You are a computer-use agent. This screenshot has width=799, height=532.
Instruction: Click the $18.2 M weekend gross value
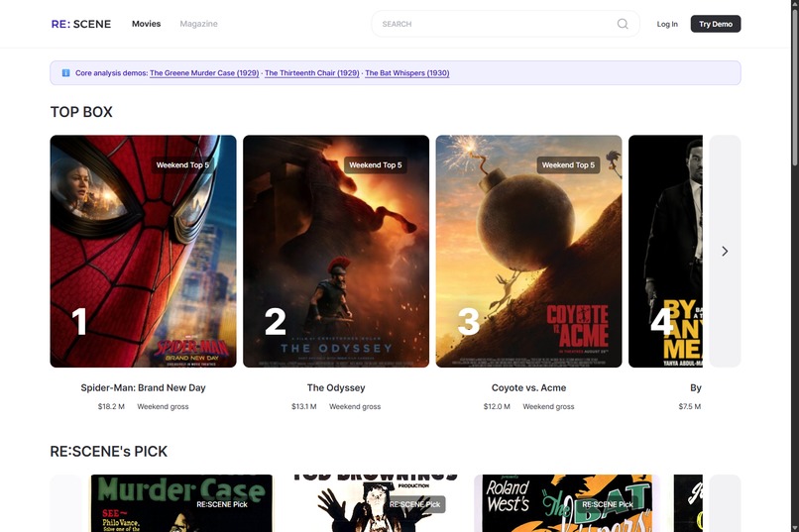[111, 407]
